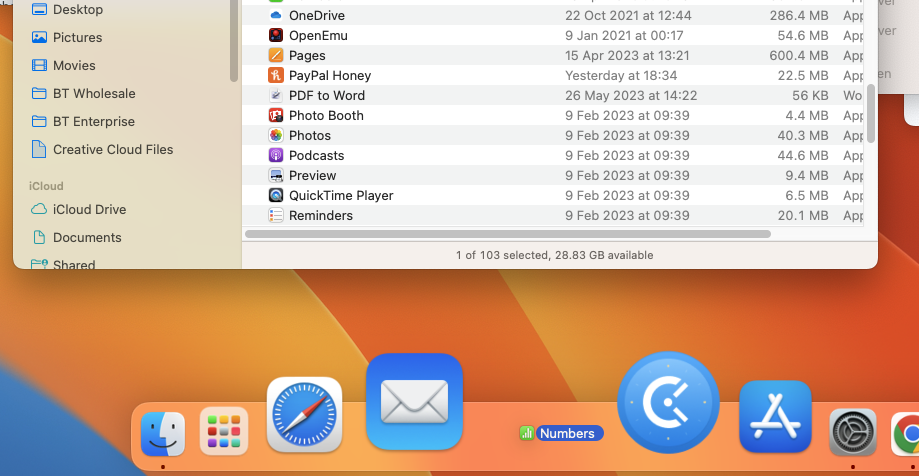Click the 9.4 MB size of Preview
The width and height of the screenshot is (919, 476).
(806, 175)
